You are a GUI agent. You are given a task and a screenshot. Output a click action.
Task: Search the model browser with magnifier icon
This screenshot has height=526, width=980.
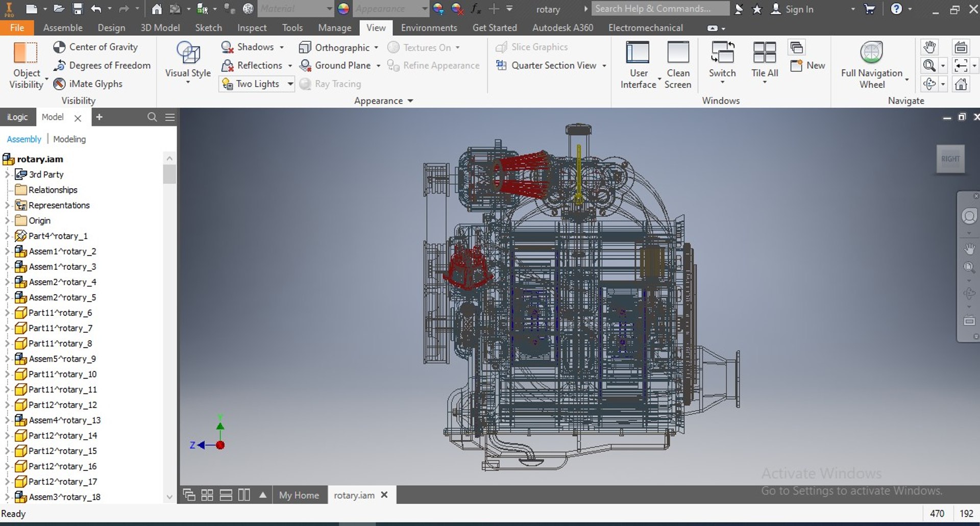click(x=152, y=117)
